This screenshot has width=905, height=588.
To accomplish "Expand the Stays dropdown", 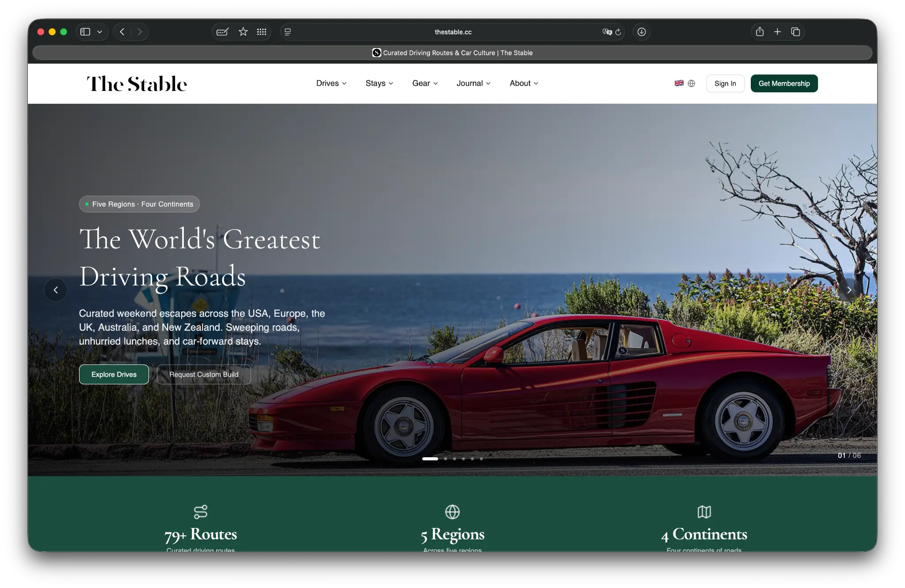I will [379, 83].
